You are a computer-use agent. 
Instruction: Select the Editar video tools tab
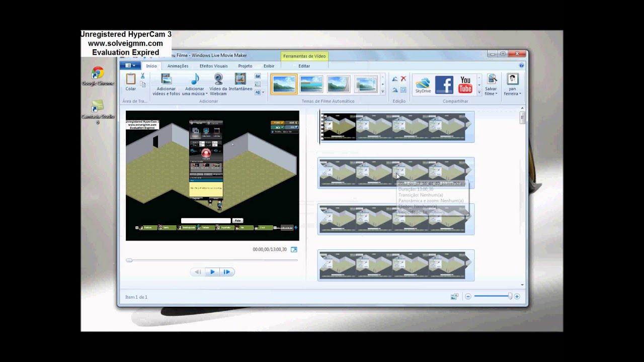(x=304, y=66)
